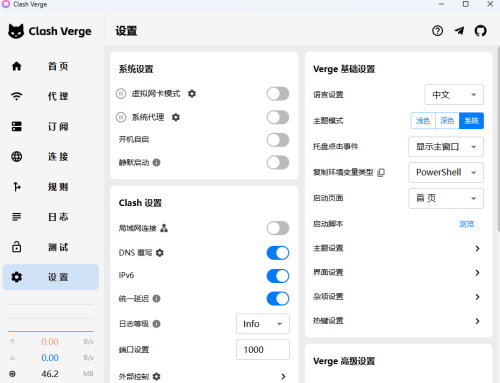Click info icon beside 静默启动

point(156,162)
